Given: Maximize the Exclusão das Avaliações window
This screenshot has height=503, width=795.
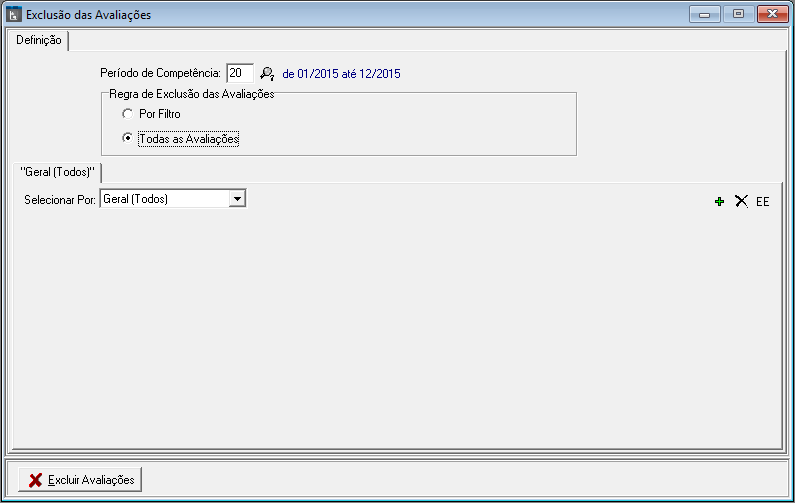Looking at the screenshot, I should click(x=738, y=15).
